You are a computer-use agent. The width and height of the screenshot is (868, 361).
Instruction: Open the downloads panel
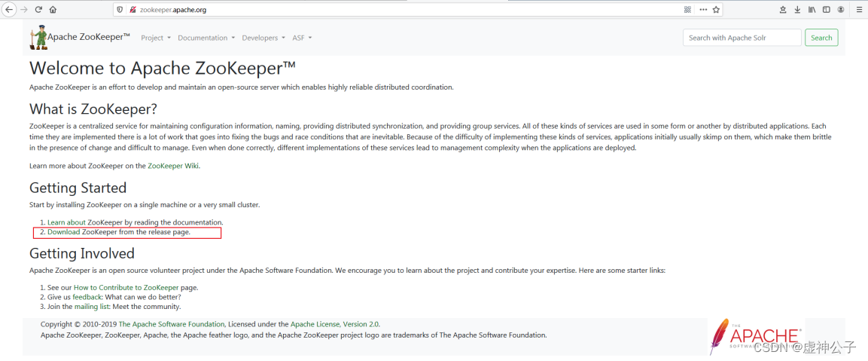point(798,10)
